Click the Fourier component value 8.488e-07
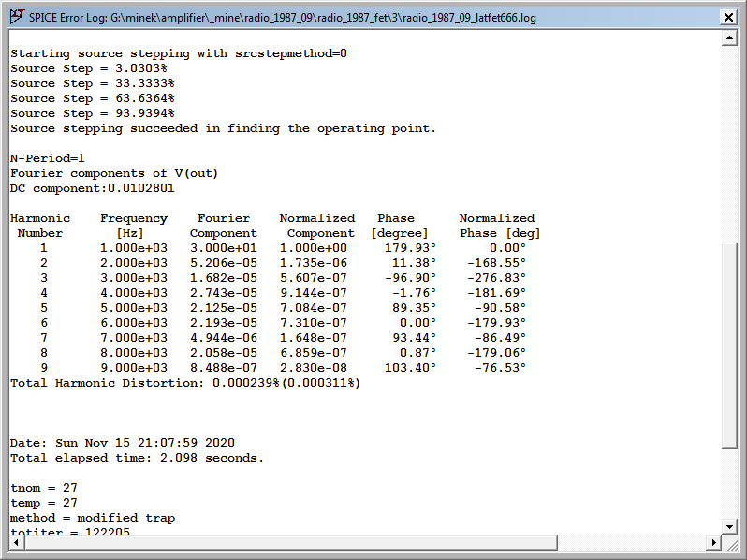Screen dimensions: 747x560 224,368
